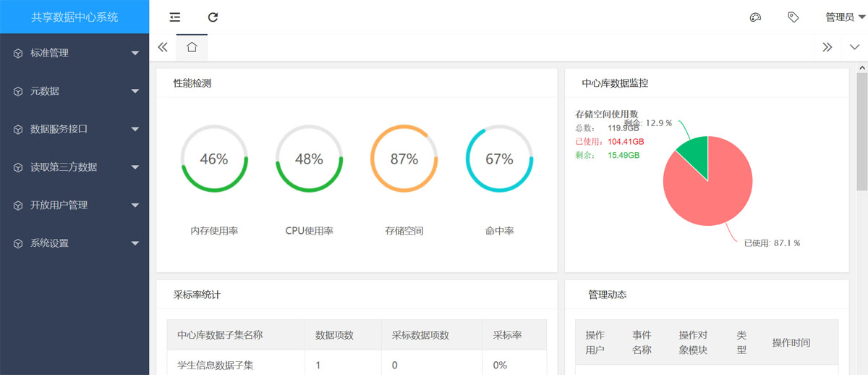Click the tag icon in the header
This screenshot has height=375, width=868.
[793, 17]
